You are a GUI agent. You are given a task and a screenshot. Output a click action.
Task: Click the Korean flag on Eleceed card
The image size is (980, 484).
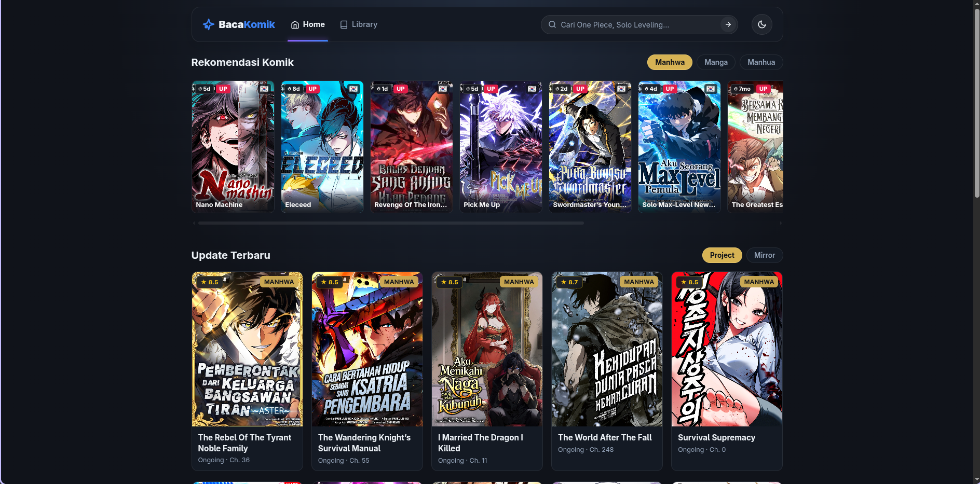pyautogui.click(x=353, y=89)
